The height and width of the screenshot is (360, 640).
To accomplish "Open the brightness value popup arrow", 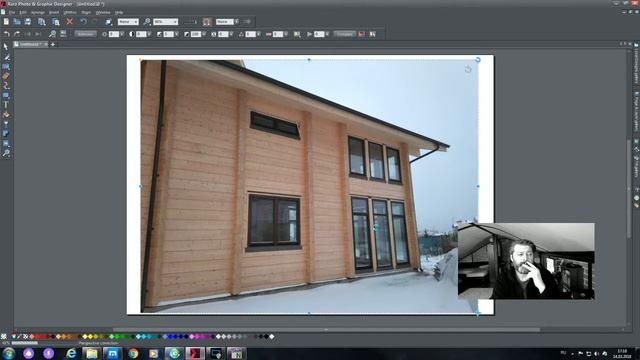I will pos(122,34).
